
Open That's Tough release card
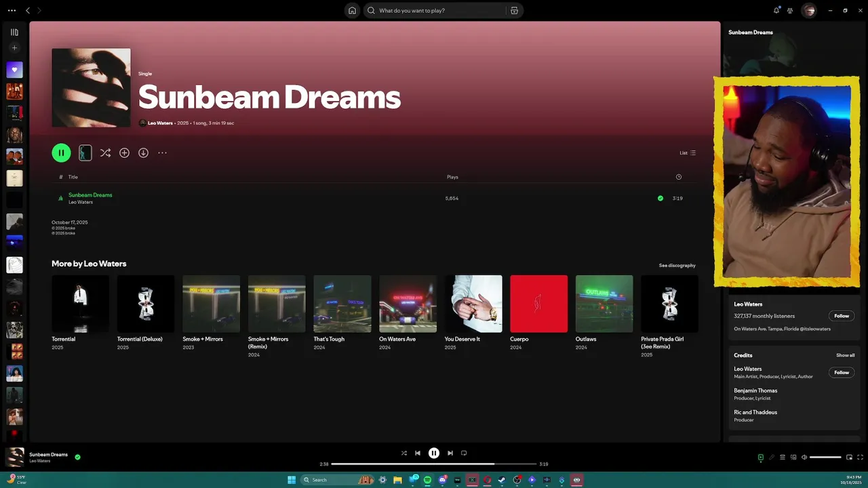point(342,313)
